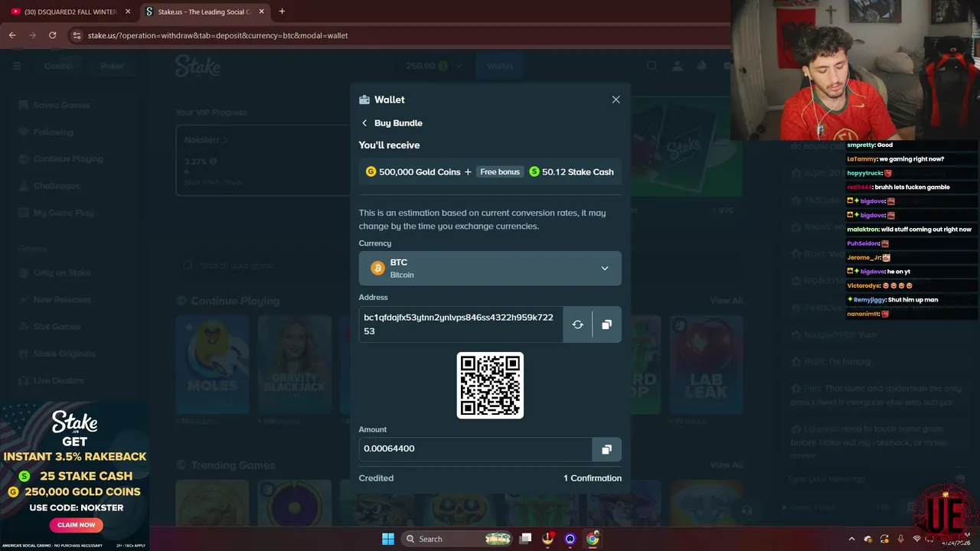Open the hamburger menu on Stake sidebar

coord(17,66)
